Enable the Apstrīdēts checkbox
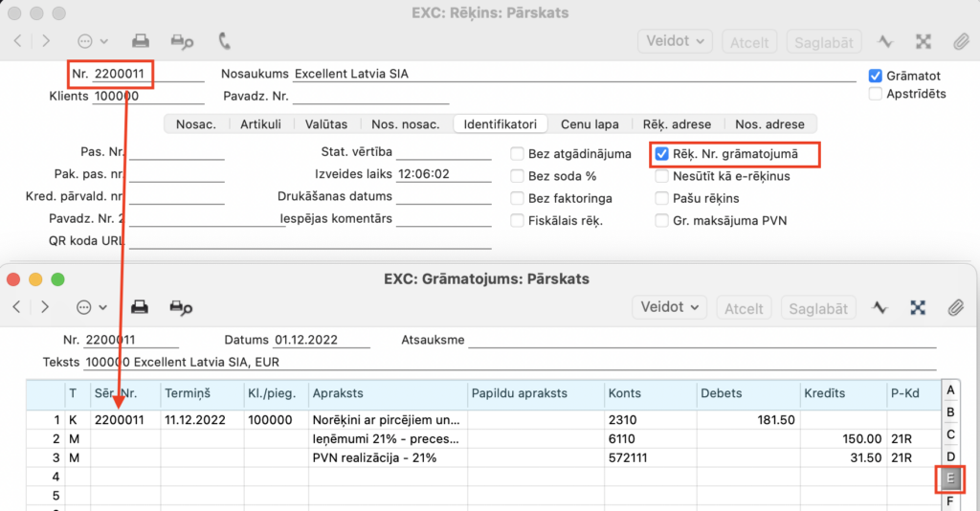 (875, 94)
